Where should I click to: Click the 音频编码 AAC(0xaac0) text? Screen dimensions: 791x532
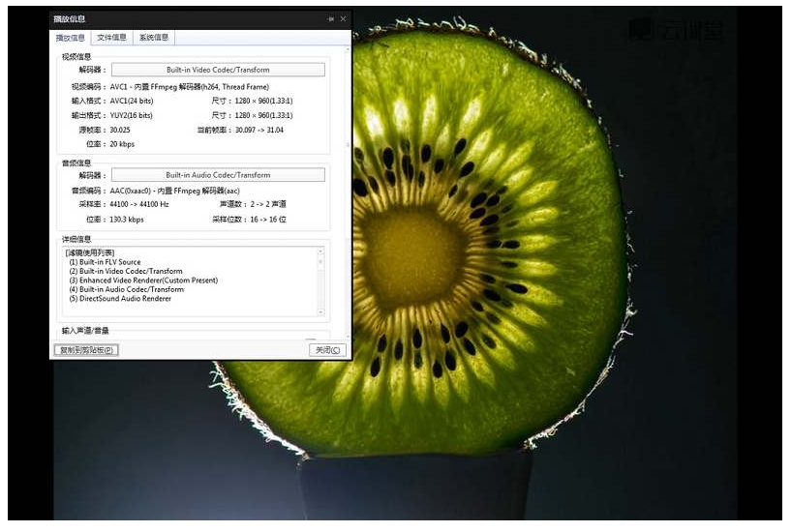coord(174,191)
